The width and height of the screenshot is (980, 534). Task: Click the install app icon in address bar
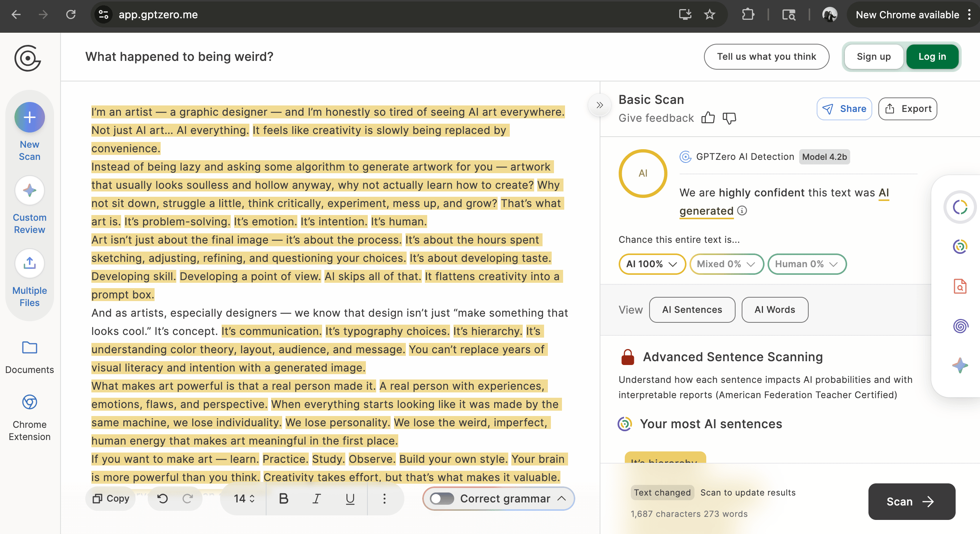(685, 14)
